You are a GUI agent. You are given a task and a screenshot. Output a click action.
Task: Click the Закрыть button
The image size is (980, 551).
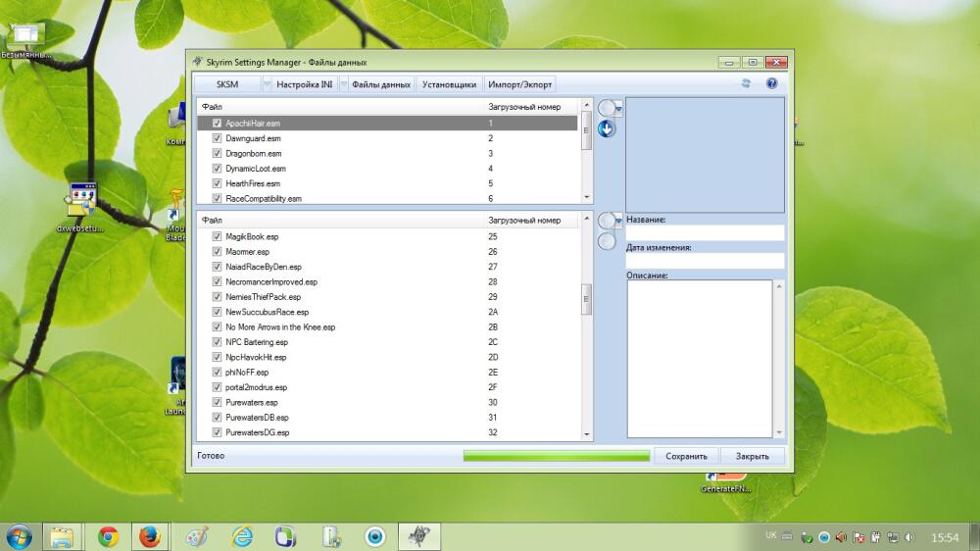tap(752, 456)
